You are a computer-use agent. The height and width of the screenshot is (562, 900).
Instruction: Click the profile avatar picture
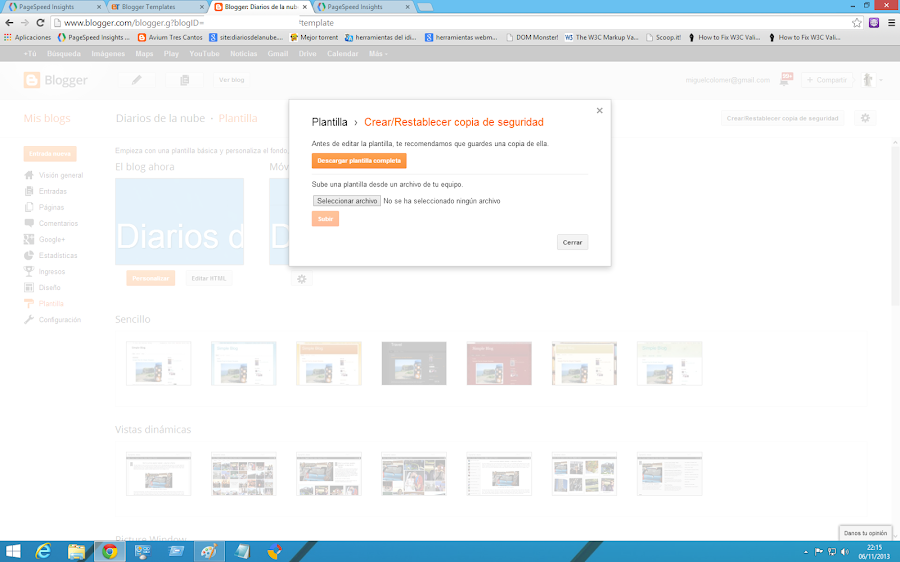[x=868, y=80]
